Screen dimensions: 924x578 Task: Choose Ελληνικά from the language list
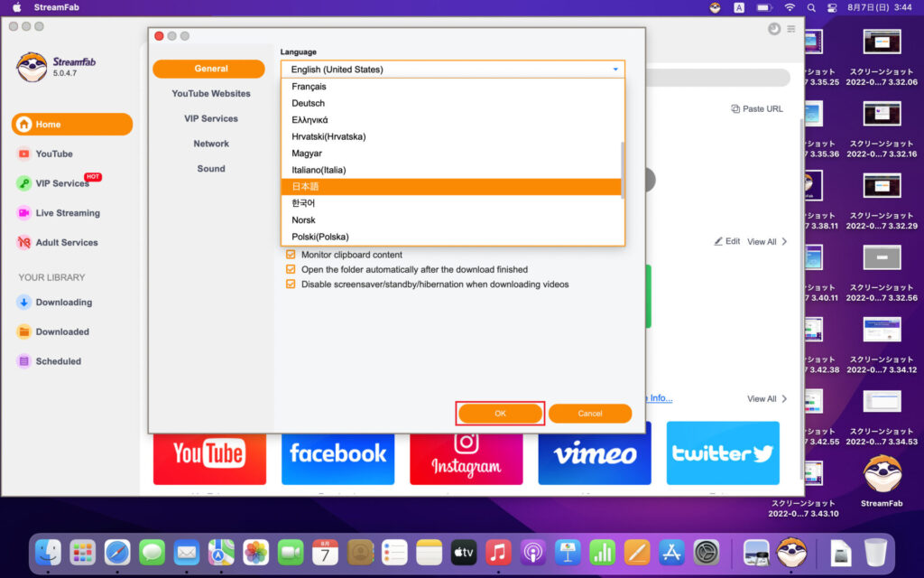click(x=452, y=120)
